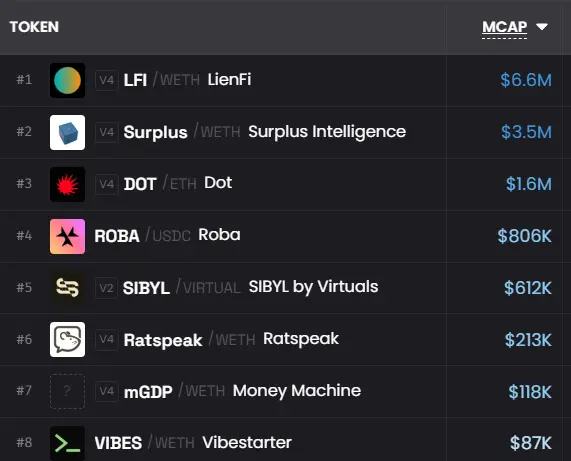
Task: Click the $213K market cap for Ratspeak
Action: pos(528,340)
